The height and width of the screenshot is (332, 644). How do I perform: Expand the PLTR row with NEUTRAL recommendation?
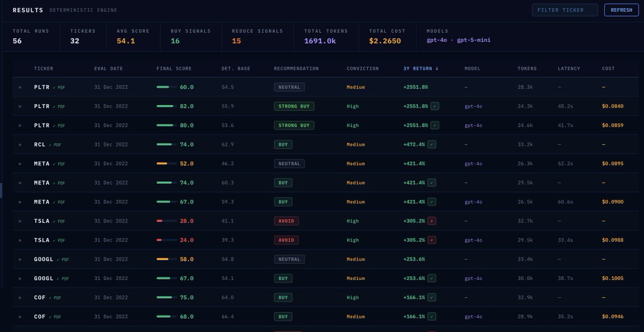click(20, 87)
